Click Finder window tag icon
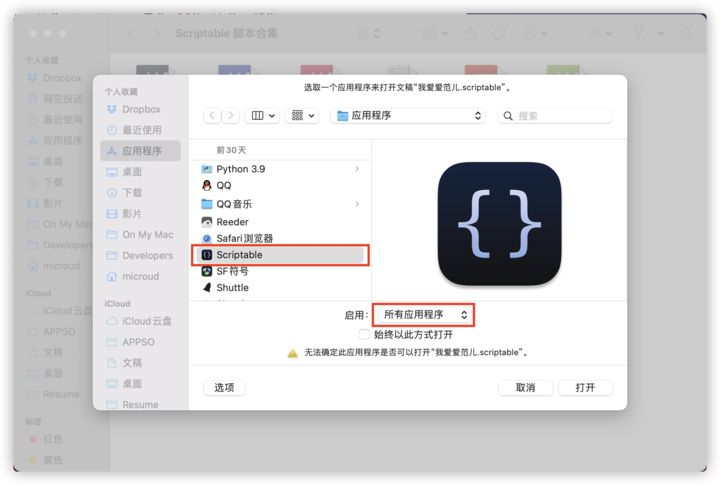 pyautogui.click(x=499, y=34)
